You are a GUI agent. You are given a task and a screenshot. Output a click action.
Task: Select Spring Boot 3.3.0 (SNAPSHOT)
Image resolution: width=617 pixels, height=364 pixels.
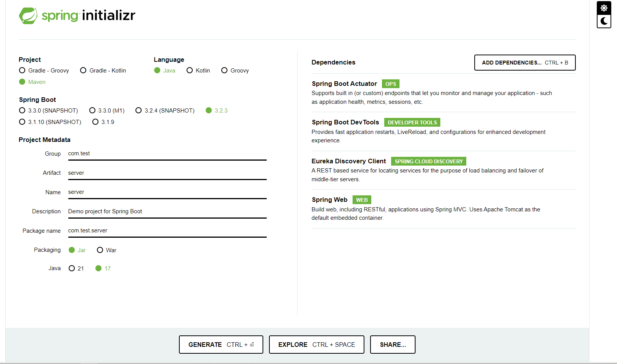click(48, 111)
